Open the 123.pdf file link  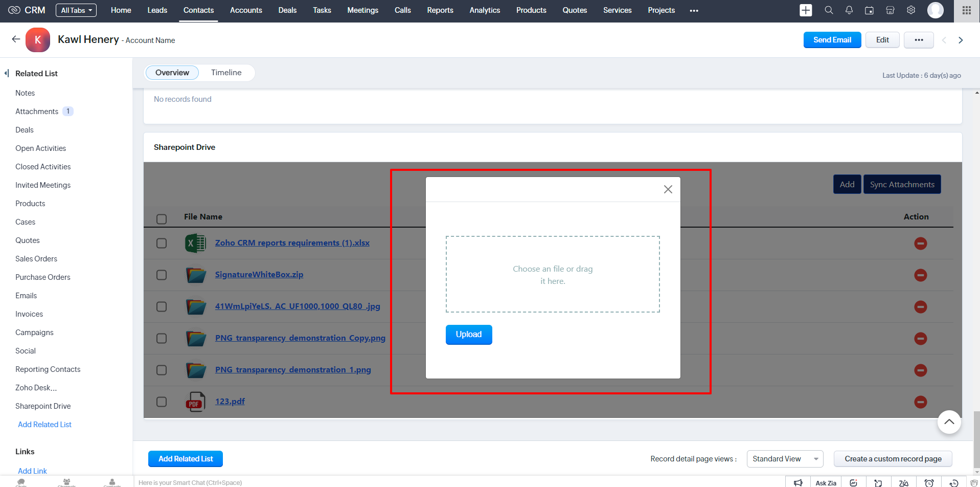click(x=230, y=402)
